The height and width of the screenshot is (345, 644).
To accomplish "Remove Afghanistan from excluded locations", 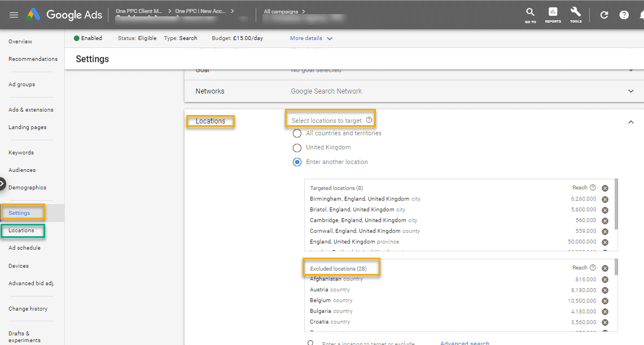I will coord(604,279).
